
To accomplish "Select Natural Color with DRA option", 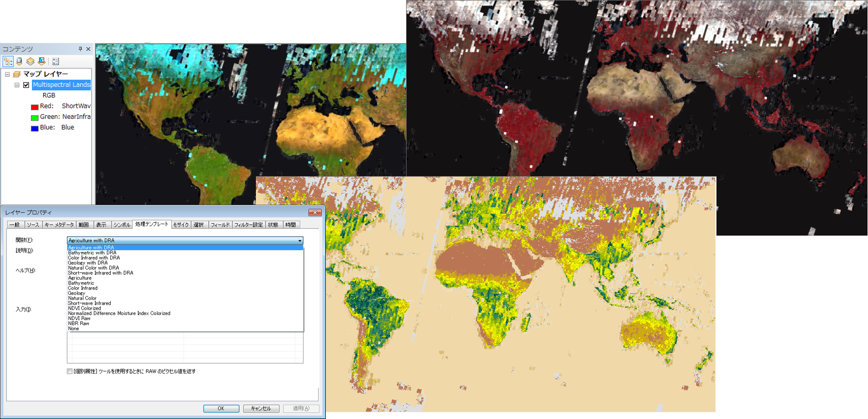I will (x=93, y=268).
